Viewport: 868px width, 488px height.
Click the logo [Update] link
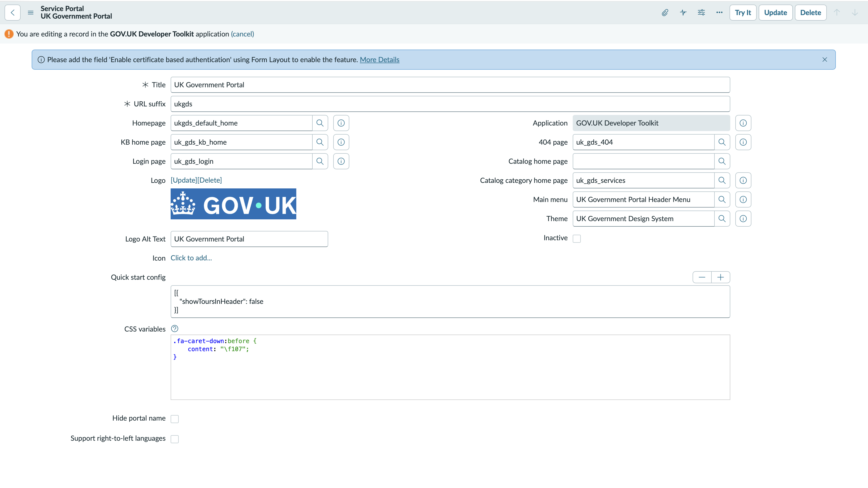point(184,180)
